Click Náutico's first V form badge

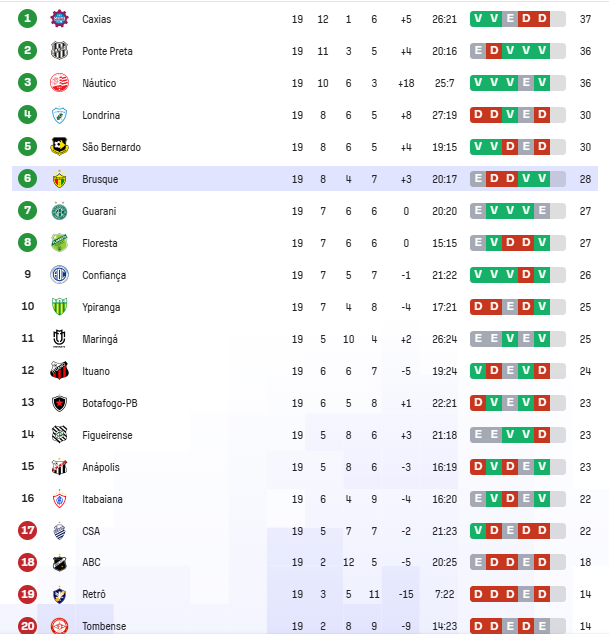click(478, 82)
